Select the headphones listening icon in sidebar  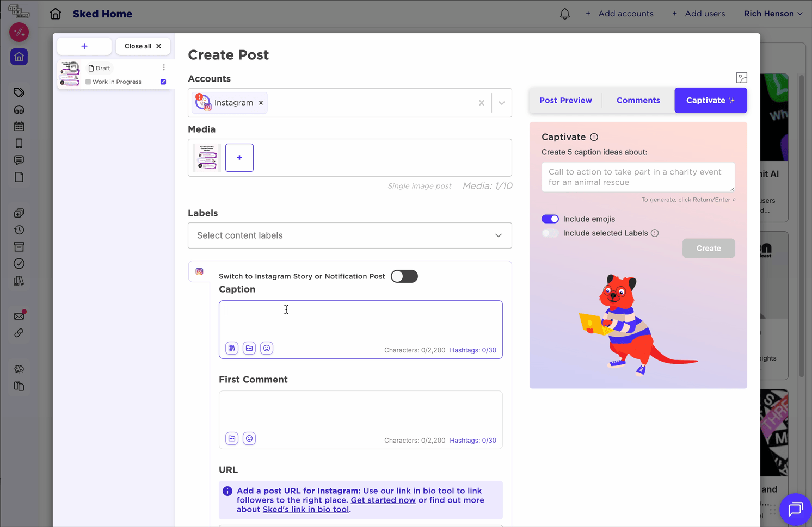click(19, 109)
